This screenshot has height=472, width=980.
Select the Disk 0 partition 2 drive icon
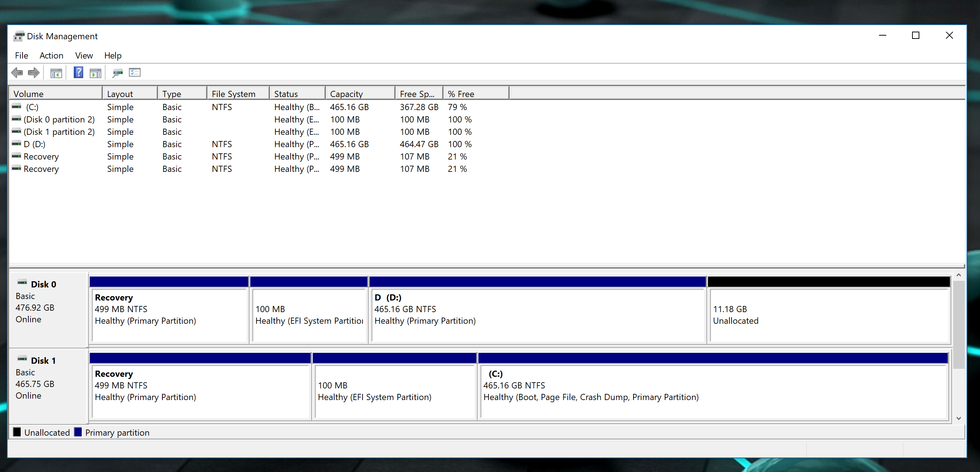[x=16, y=119]
